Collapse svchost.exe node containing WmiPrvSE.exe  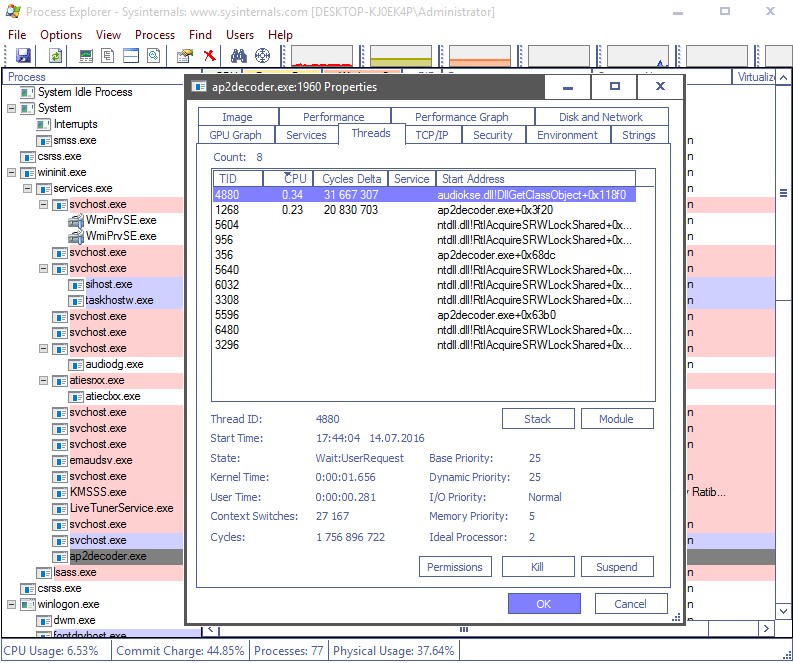click(43, 204)
